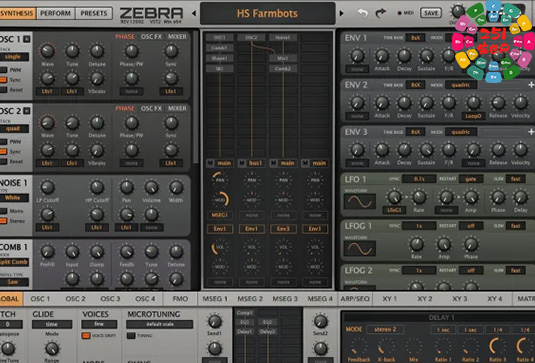
Task: Toggle OSC 1 Sync switch
Action: [3, 80]
